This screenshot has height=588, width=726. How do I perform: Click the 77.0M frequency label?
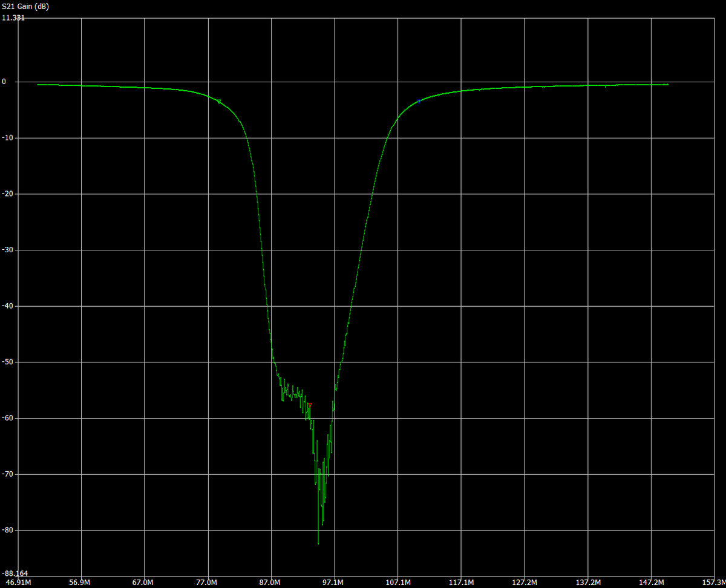[207, 583]
